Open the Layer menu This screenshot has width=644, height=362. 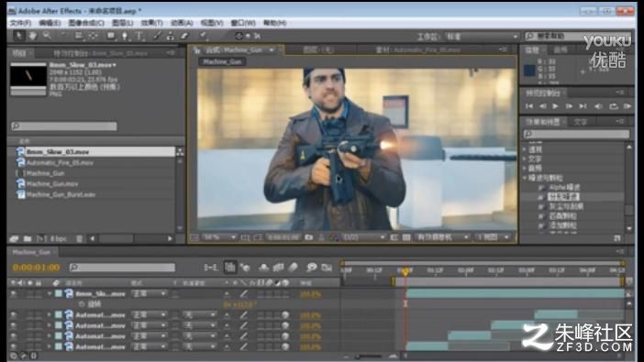(122, 23)
